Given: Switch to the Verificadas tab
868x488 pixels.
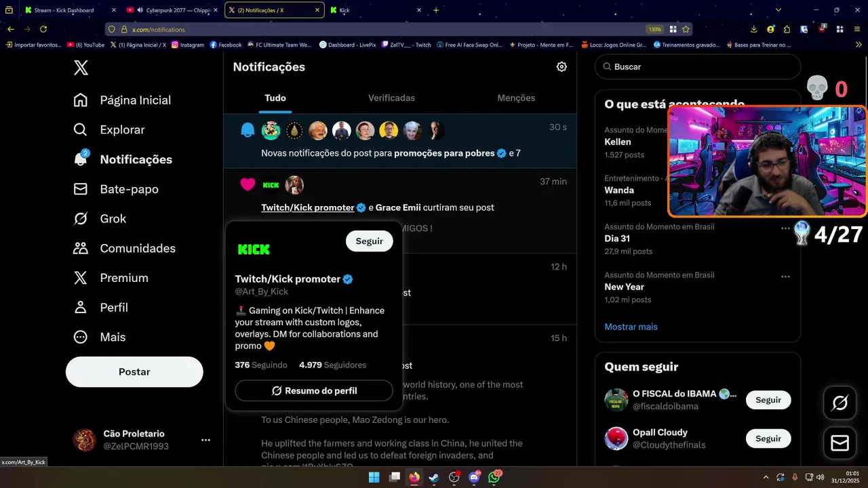Looking at the screenshot, I should [x=391, y=98].
